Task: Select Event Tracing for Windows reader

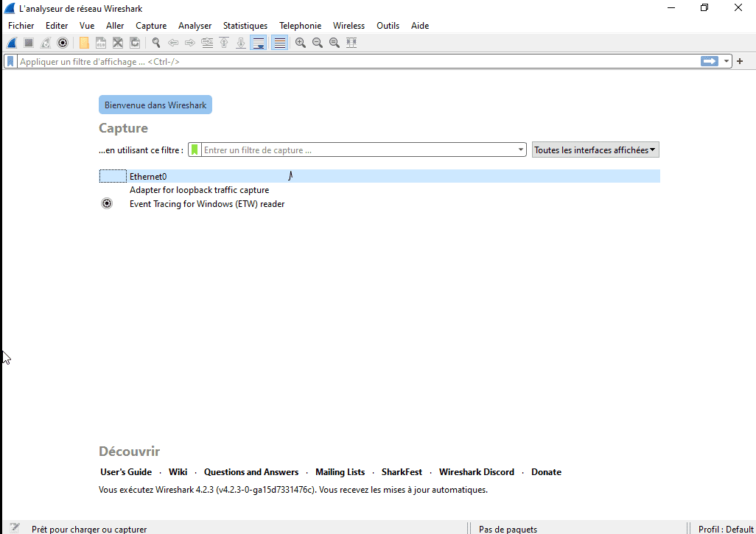Action: click(x=379, y=204)
